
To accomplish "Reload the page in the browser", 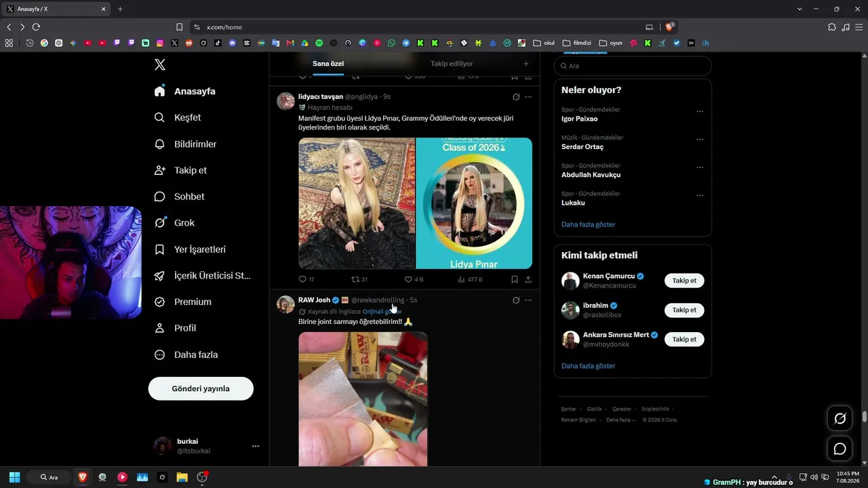I will (36, 27).
